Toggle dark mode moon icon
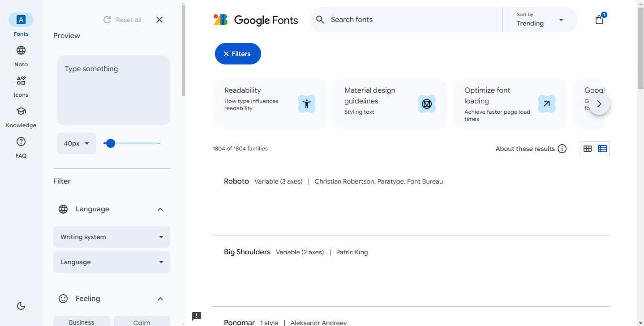This screenshot has width=644, height=326. tap(21, 306)
